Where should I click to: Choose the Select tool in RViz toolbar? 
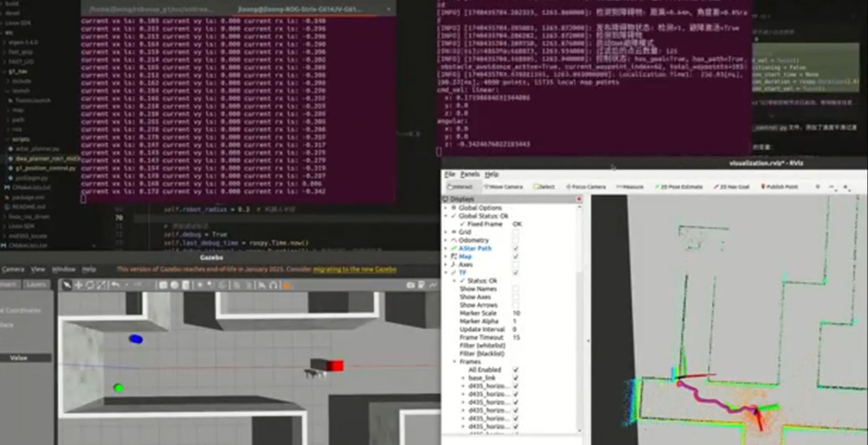[544, 187]
